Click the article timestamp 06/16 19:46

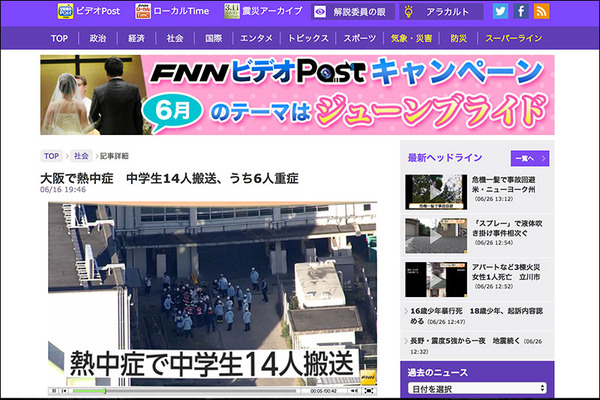tap(63, 189)
